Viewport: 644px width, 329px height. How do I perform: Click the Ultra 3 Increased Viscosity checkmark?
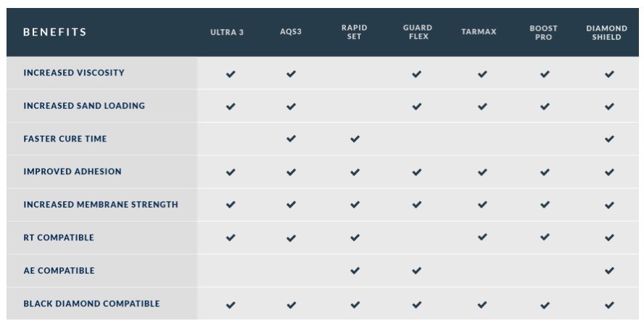pos(231,74)
